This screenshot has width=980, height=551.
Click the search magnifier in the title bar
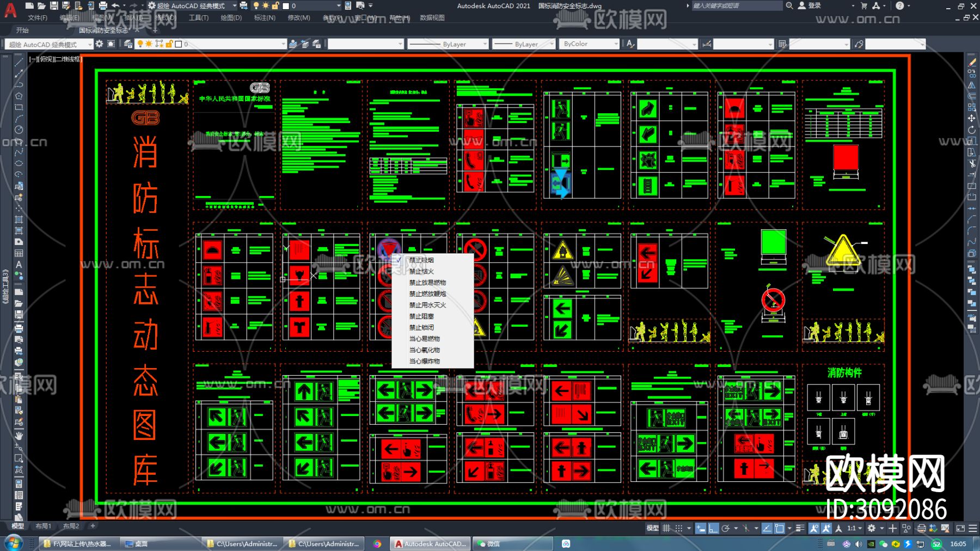(x=789, y=5)
